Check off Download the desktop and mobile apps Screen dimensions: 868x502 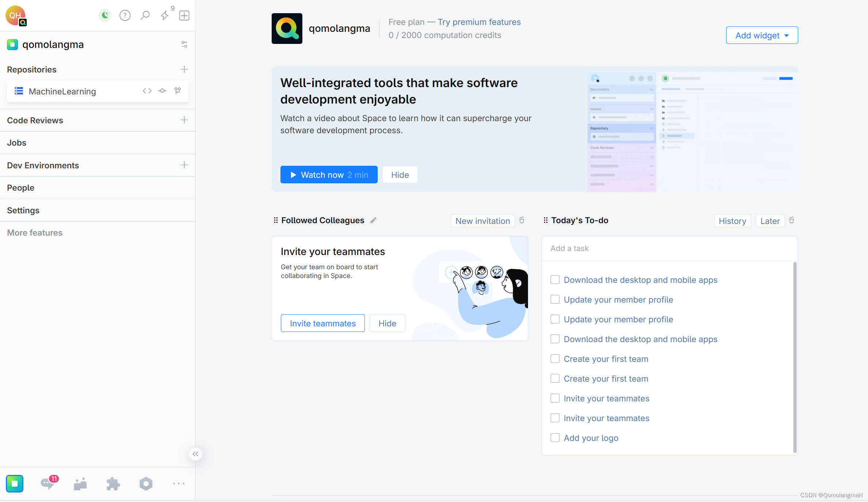tap(555, 279)
